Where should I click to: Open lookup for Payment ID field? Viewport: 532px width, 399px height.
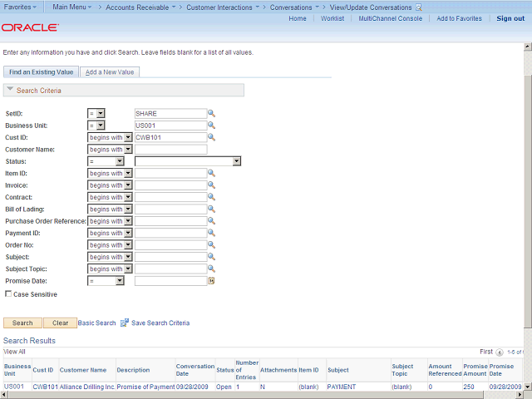(211, 233)
